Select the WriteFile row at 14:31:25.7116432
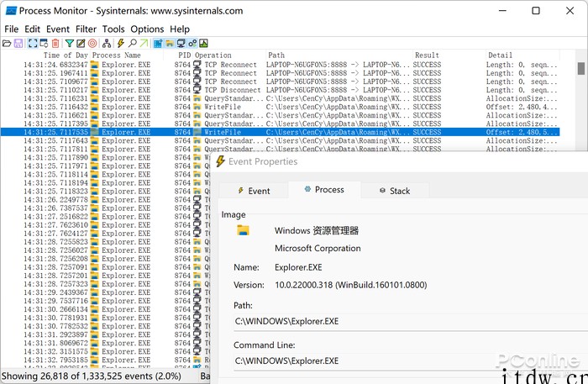Viewport: 588px width, 384px height. [x=280, y=107]
